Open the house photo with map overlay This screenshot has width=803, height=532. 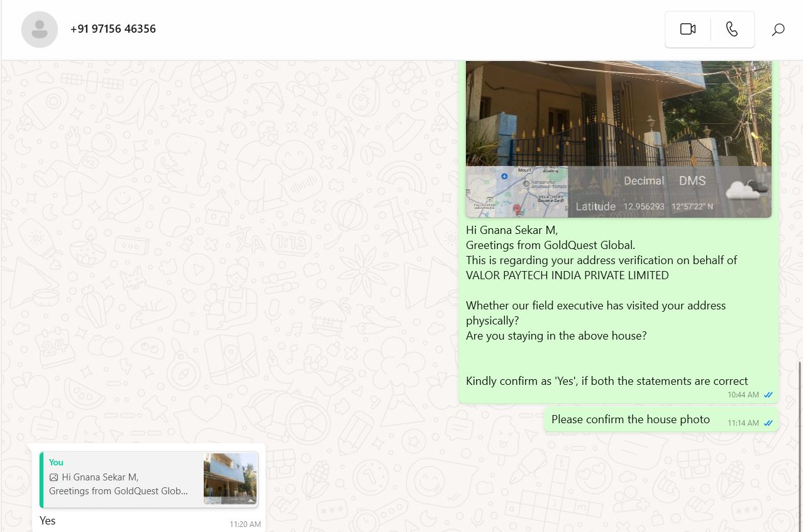point(618,139)
